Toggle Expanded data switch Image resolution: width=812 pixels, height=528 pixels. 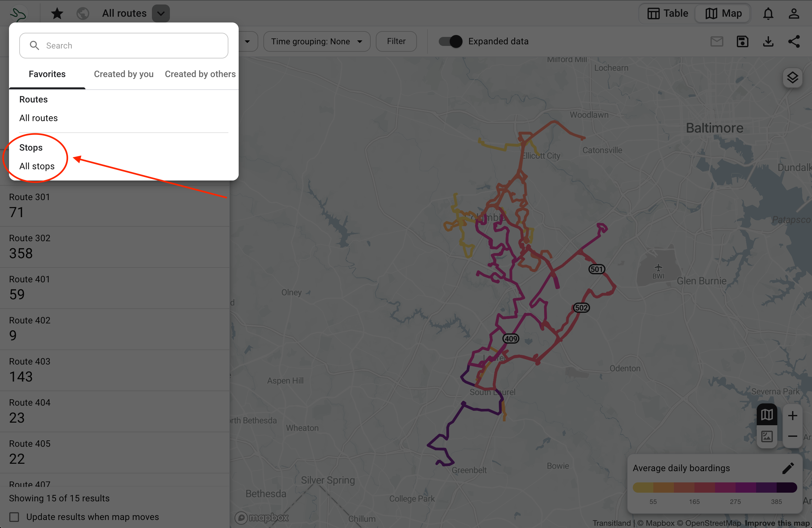point(450,42)
